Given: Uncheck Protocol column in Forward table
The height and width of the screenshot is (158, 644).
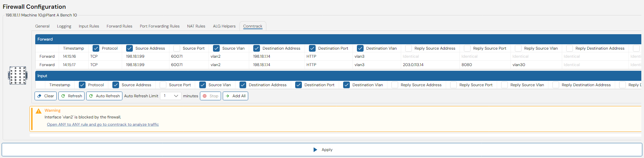Looking at the screenshot, I should point(96,48).
